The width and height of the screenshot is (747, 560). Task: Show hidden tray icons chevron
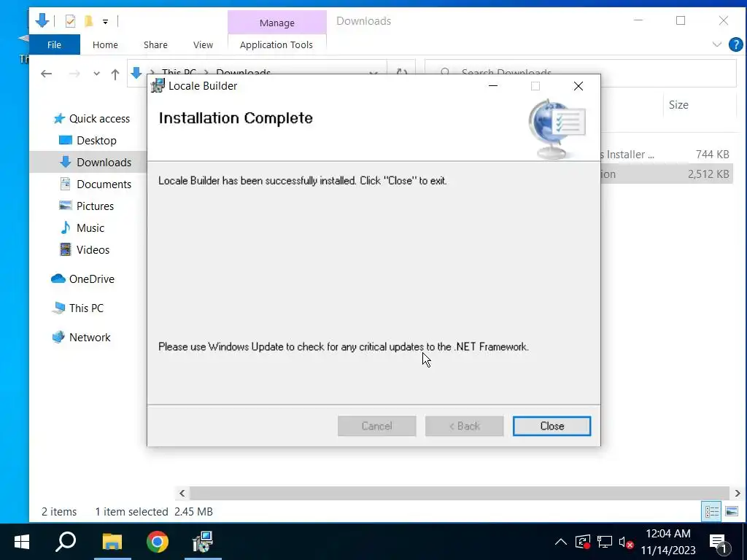pyautogui.click(x=561, y=542)
